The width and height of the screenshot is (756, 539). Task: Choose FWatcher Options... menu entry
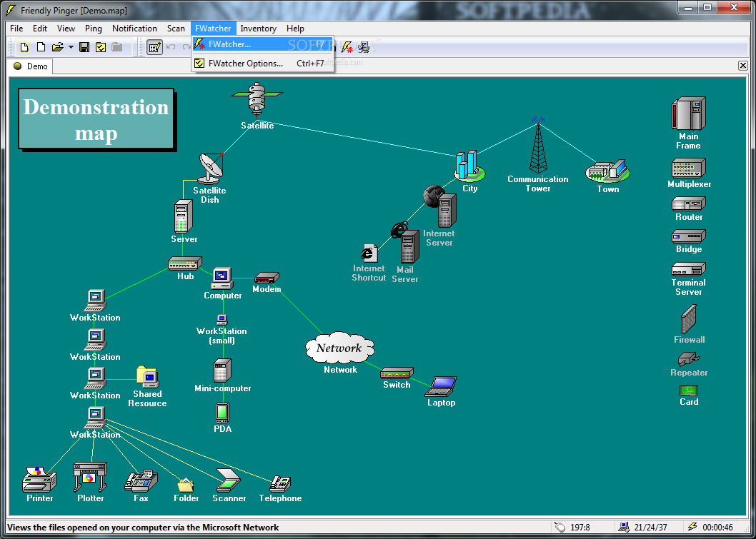click(263, 63)
